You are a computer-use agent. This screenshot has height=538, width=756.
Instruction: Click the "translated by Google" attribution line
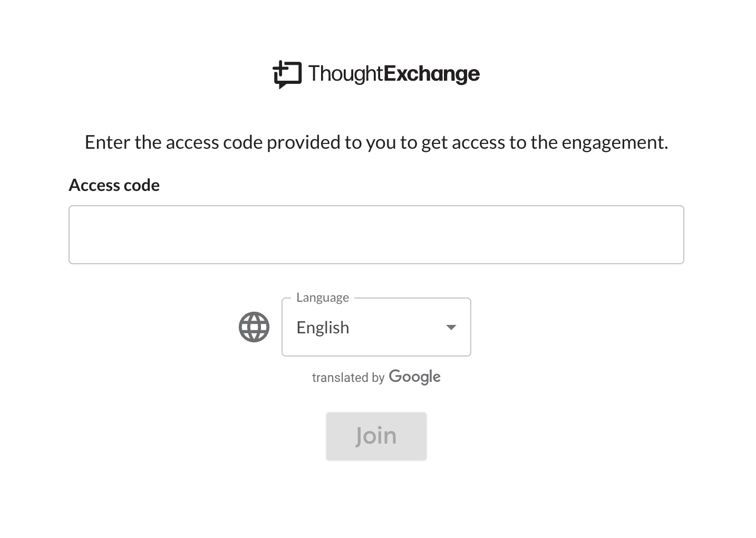pyautogui.click(x=376, y=377)
